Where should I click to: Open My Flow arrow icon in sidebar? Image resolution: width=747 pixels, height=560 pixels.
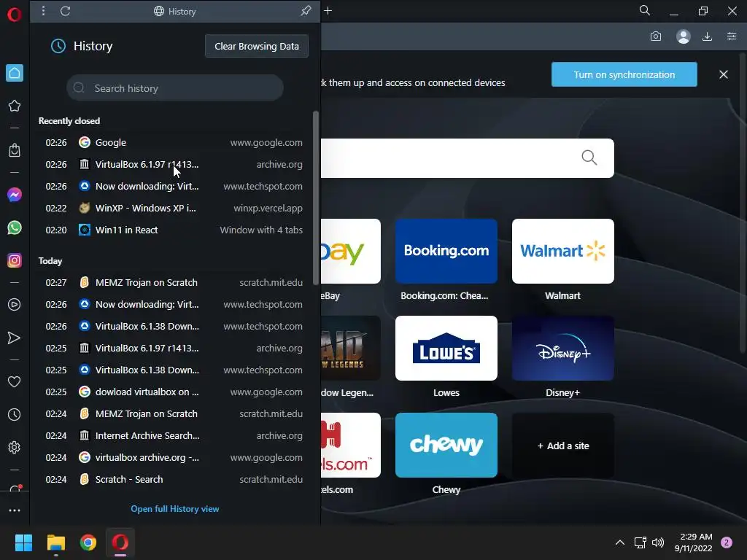tap(15, 338)
